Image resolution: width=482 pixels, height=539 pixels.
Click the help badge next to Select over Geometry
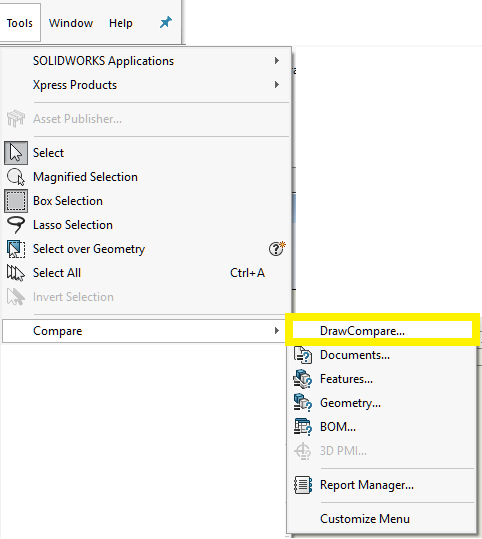point(277,248)
